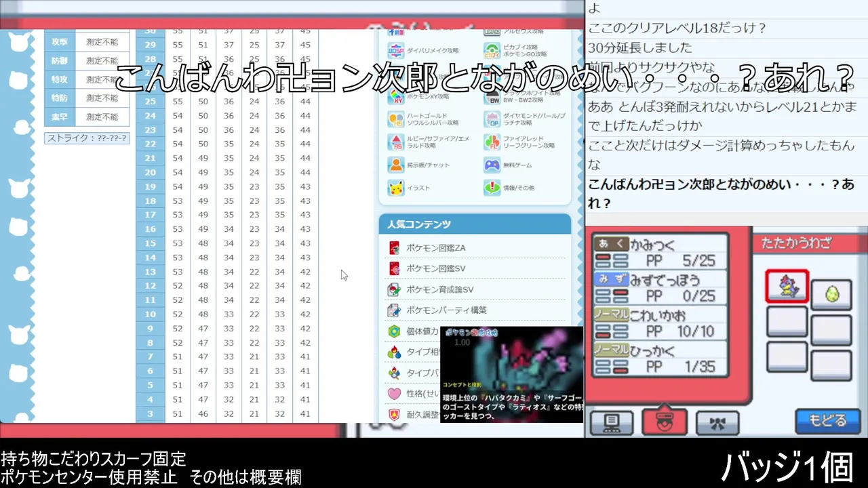Open the ポケモンパーティ構築 link
The height and width of the screenshot is (488, 868).
click(x=446, y=310)
